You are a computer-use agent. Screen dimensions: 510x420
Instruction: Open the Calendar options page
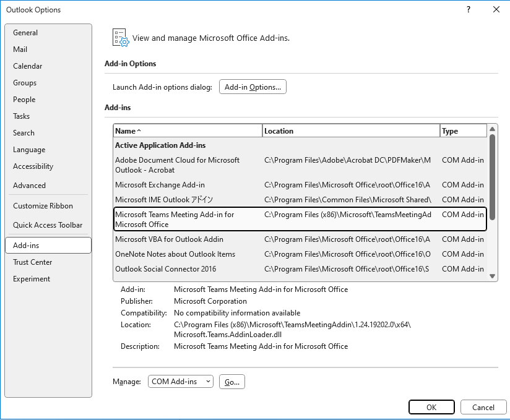point(48,66)
